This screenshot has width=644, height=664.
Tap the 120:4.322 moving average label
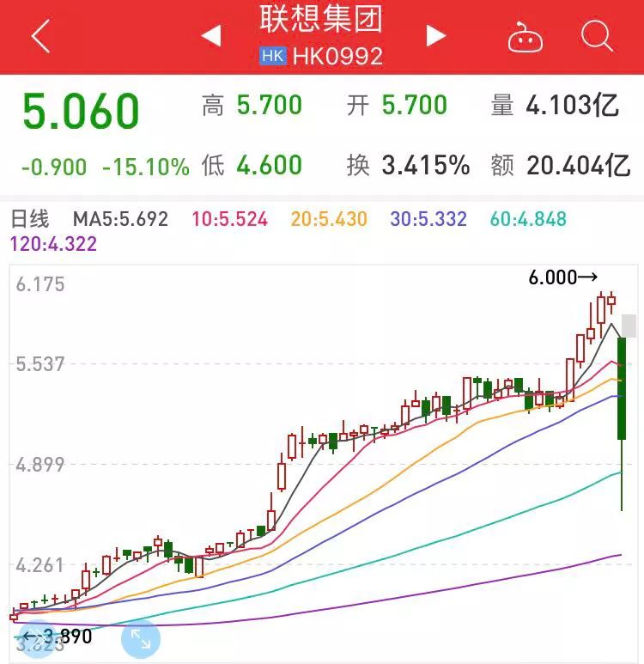tap(53, 244)
